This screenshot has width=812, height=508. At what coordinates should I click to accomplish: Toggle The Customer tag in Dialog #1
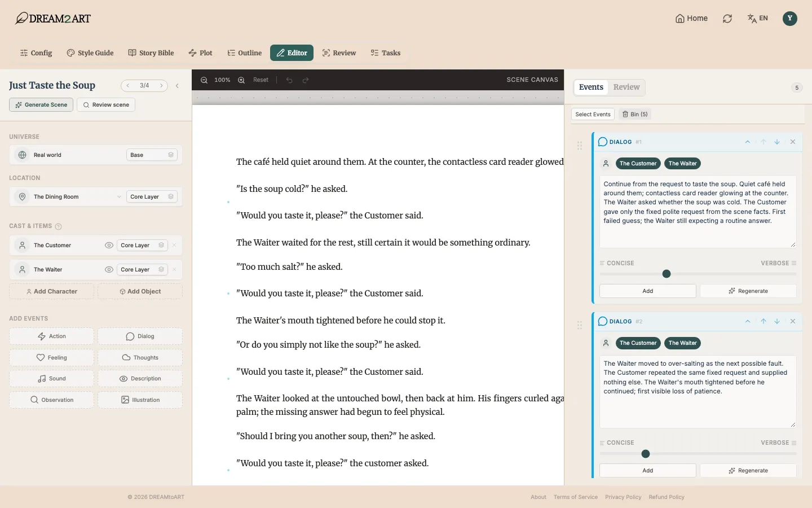point(638,164)
